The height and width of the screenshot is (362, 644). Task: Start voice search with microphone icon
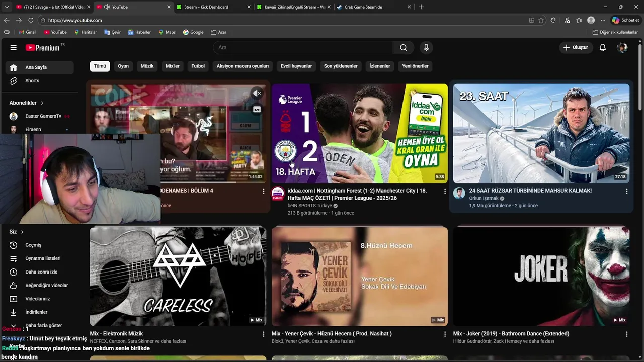pyautogui.click(x=426, y=48)
